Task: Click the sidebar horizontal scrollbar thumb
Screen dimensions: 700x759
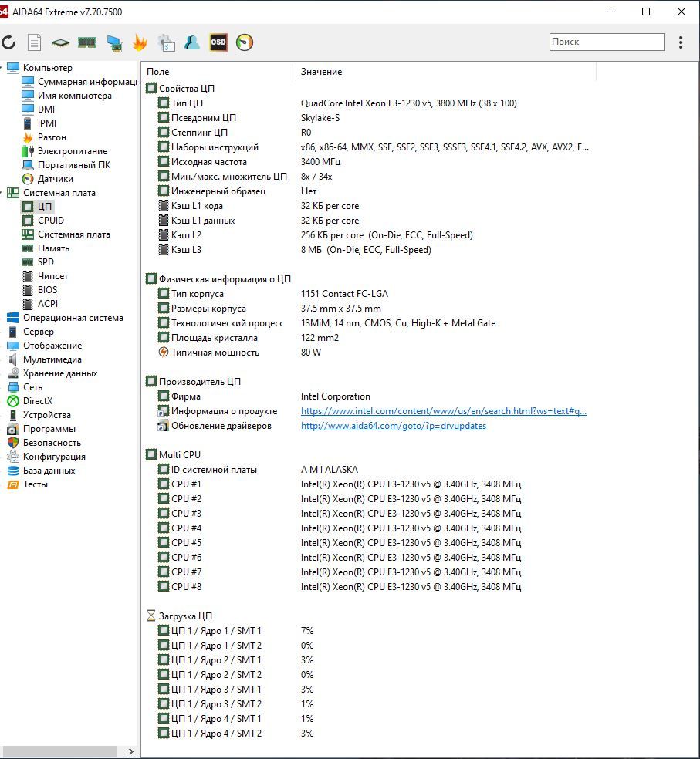Action: point(60,751)
